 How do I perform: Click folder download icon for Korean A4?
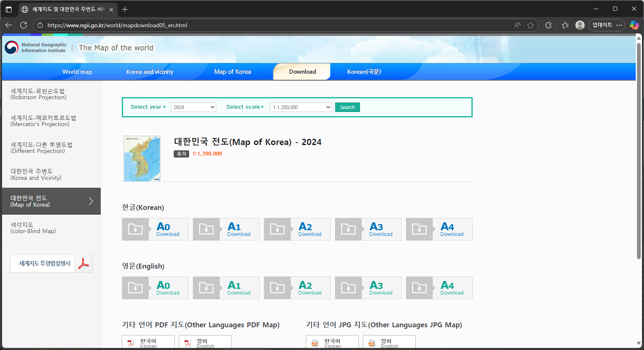[419, 229]
